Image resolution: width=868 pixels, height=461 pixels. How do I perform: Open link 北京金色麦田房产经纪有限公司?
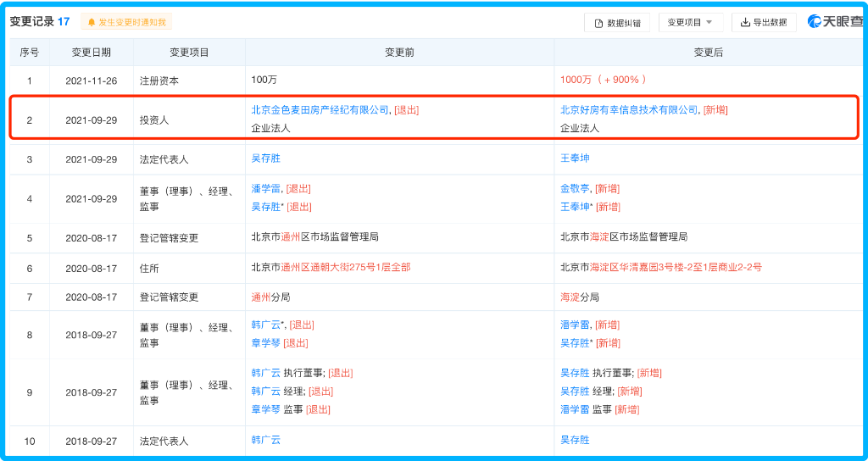point(320,110)
